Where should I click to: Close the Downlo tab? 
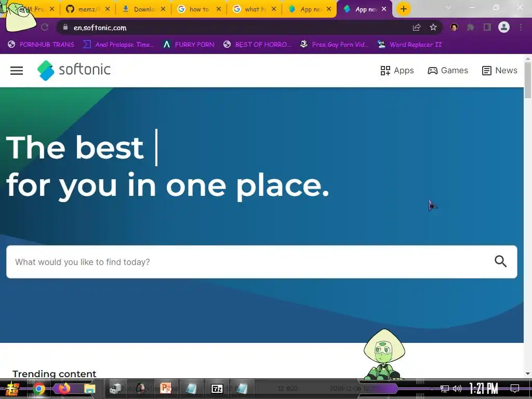pos(163,9)
